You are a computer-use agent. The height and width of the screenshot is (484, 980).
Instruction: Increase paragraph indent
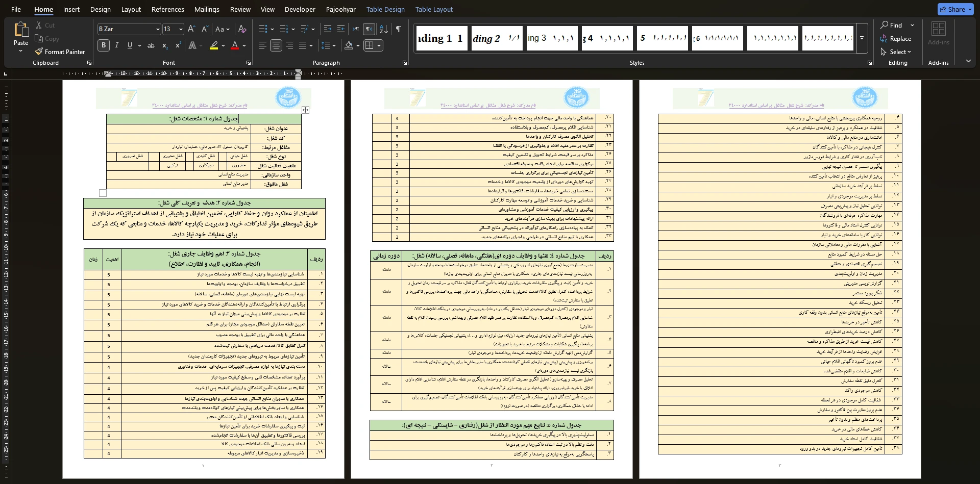point(341,29)
